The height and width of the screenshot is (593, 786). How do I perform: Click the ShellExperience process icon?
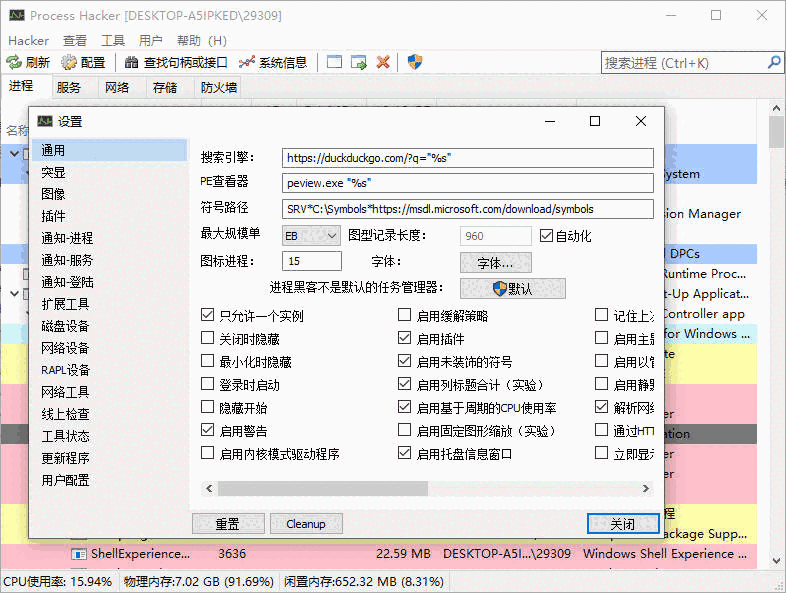point(78,554)
